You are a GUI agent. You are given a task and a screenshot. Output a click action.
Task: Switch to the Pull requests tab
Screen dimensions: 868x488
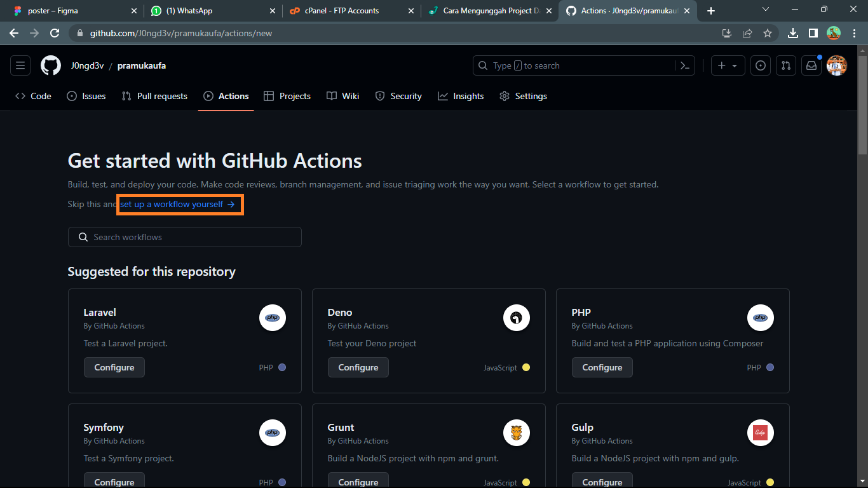(x=154, y=96)
